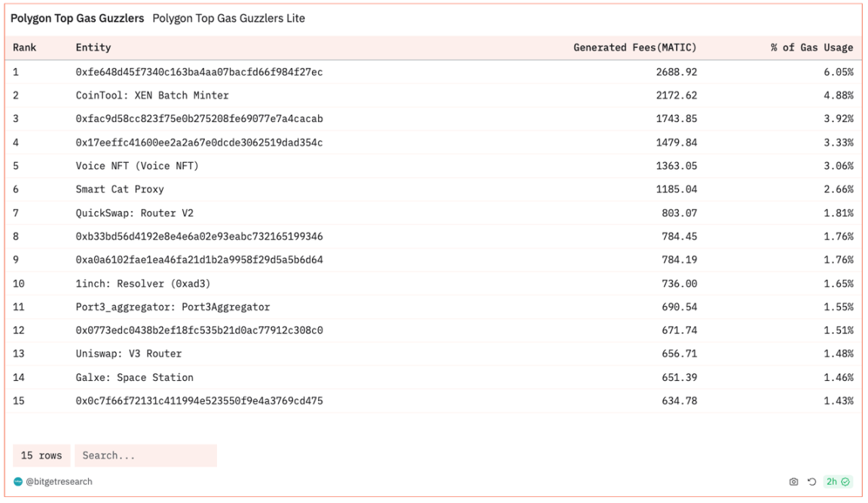This screenshot has height=503, width=868.
Task: Sort by the Entity column header
Action: pos(93,48)
